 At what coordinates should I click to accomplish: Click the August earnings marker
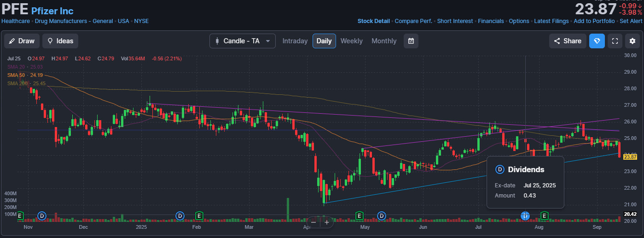coord(545,215)
